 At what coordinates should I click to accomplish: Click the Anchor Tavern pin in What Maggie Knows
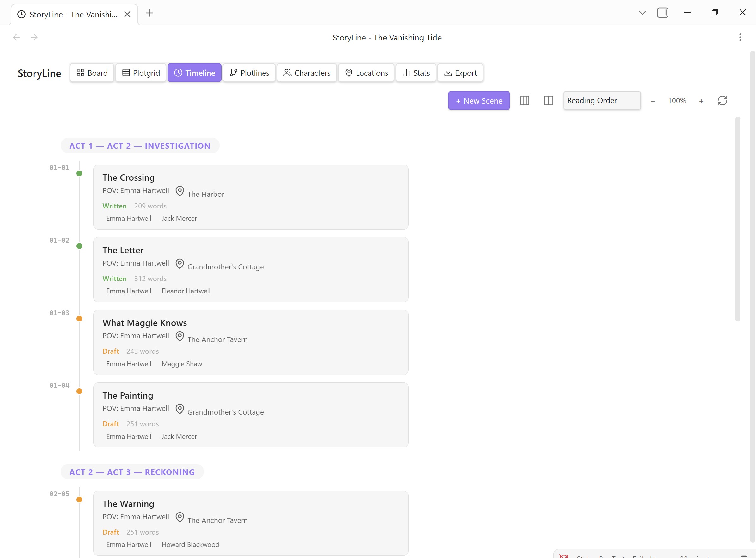pos(180,336)
